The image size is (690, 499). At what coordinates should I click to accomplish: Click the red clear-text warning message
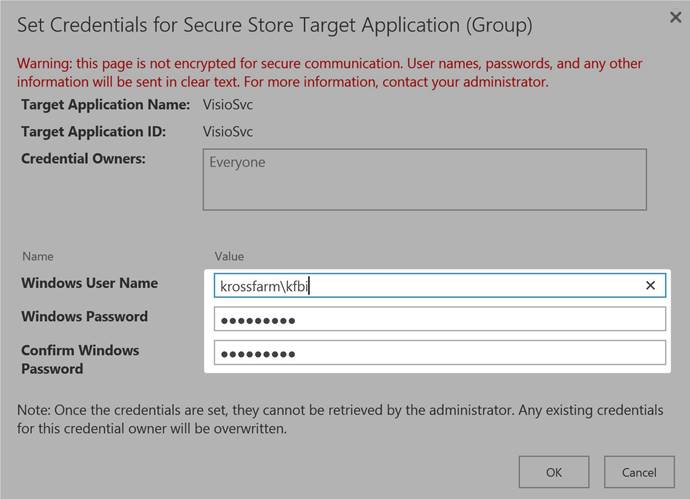[x=330, y=72]
